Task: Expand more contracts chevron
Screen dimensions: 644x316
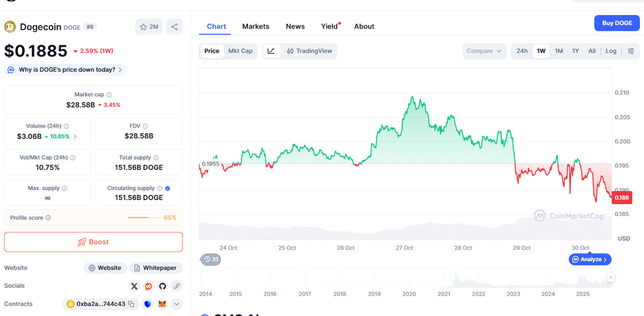Action: click(177, 304)
